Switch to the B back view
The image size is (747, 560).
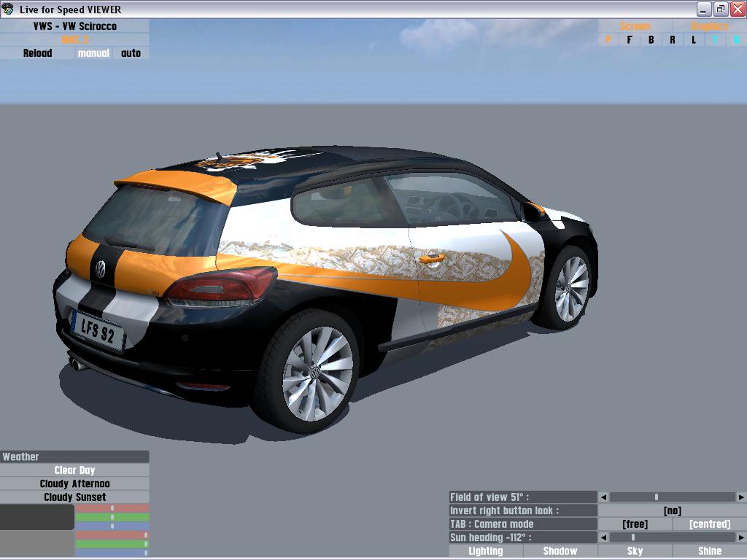pos(651,40)
